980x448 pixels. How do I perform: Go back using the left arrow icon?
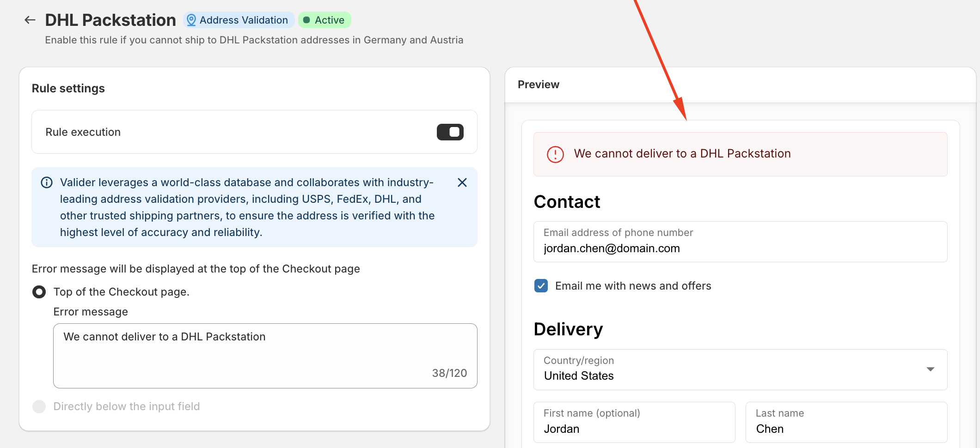pos(30,20)
